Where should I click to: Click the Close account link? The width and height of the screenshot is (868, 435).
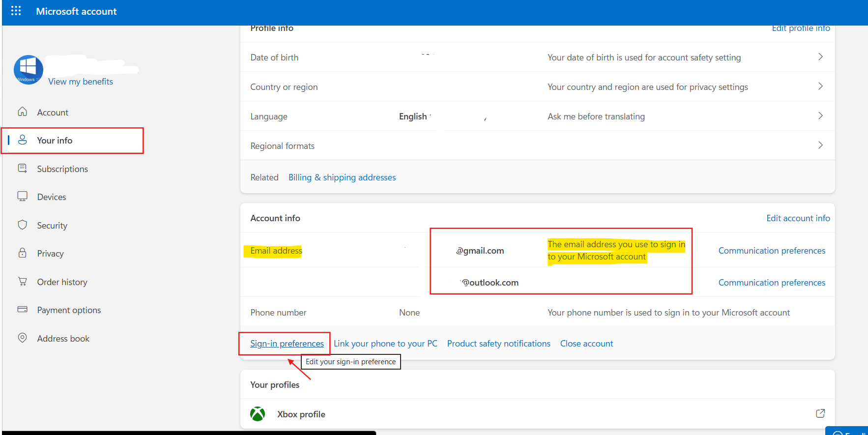pos(586,344)
